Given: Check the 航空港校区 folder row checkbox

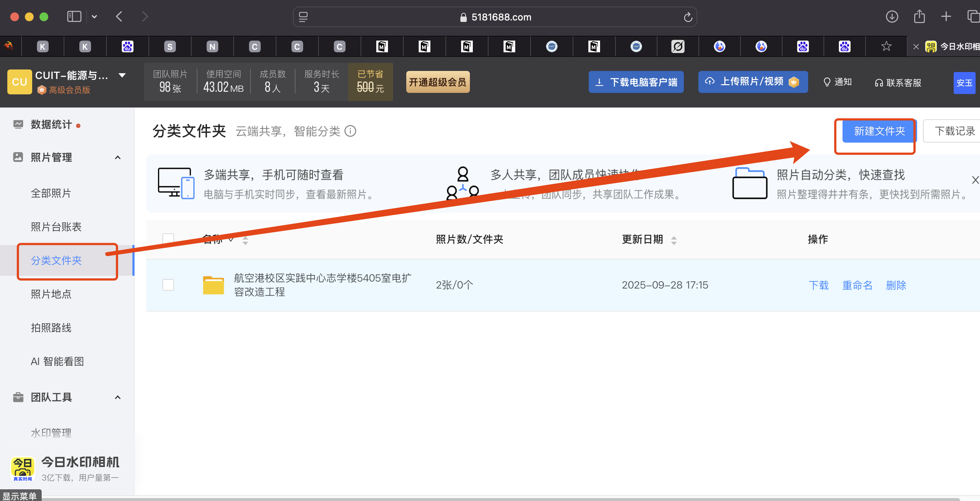Looking at the screenshot, I should coord(168,285).
